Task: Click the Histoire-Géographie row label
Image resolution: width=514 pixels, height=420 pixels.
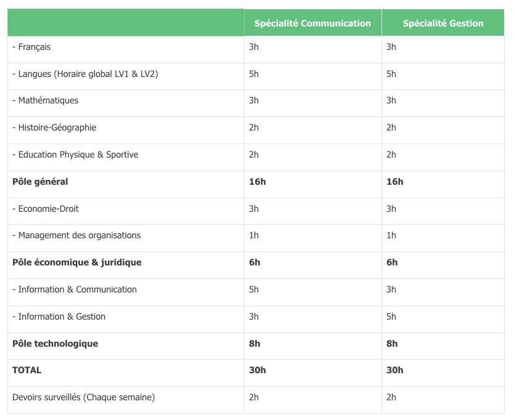Action: (54, 127)
